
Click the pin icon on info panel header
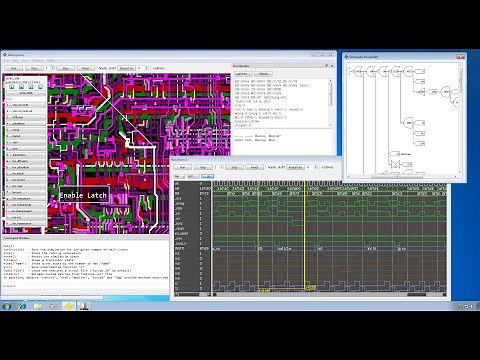click(327, 66)
